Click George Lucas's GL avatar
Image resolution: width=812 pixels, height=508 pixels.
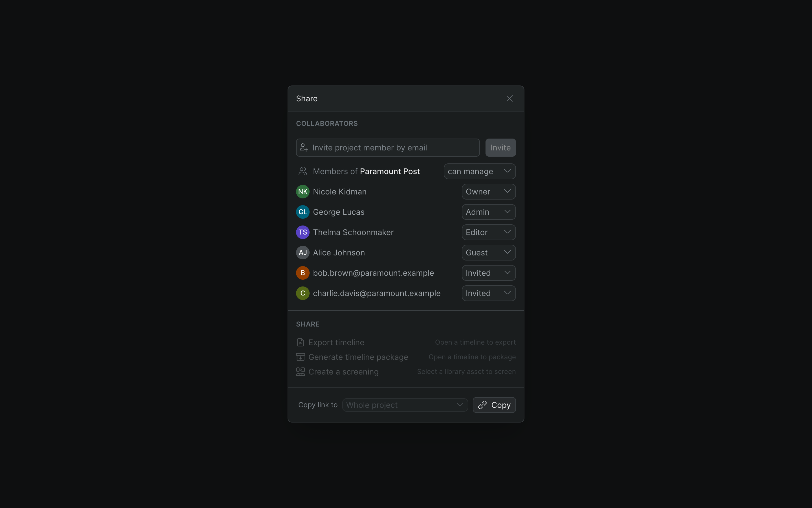303,212
